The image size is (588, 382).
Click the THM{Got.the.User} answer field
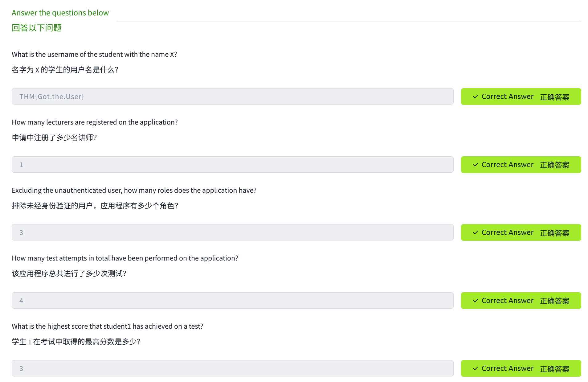232,97
